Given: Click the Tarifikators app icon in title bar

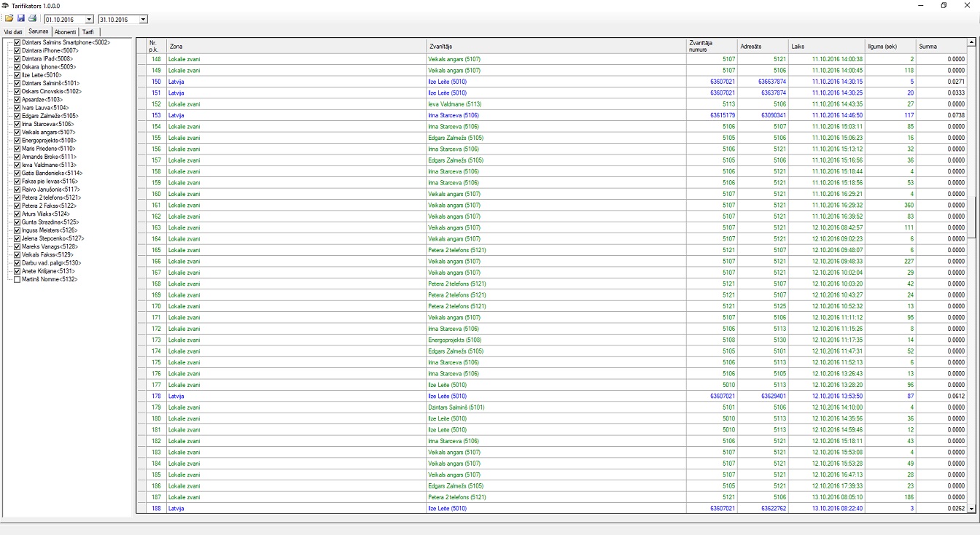Looking at the screenshot, I should [x=5, y=5].
